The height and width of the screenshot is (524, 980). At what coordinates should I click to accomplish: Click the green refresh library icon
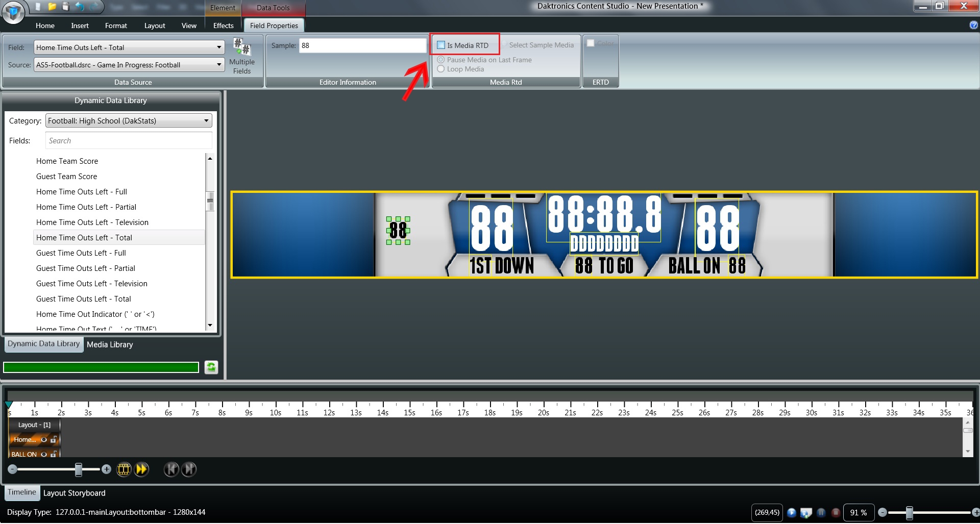(211, 367)
